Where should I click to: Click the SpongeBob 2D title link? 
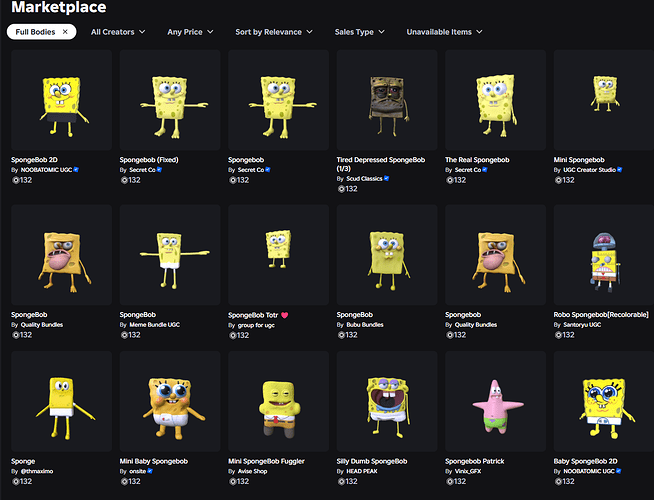coord(34,160)
